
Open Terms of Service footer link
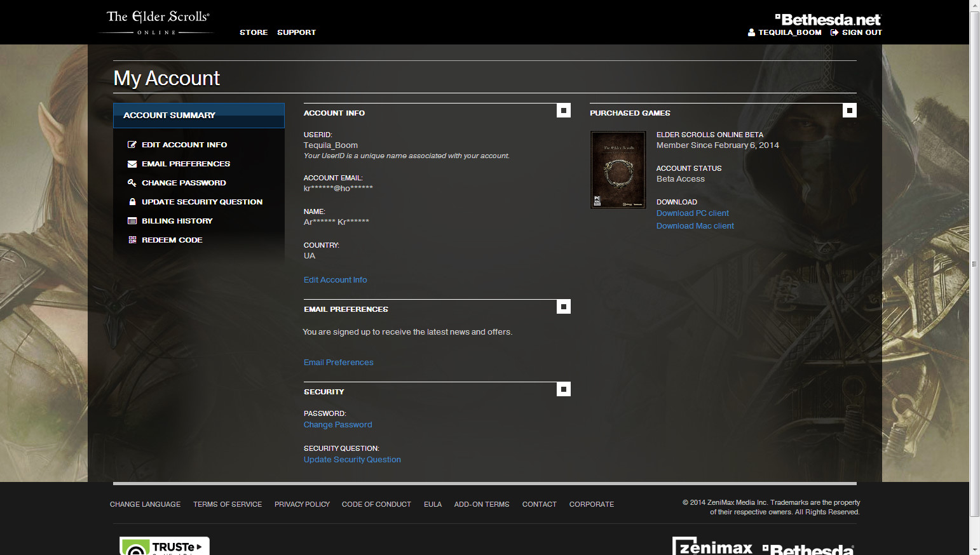click(x=228, y=504)
